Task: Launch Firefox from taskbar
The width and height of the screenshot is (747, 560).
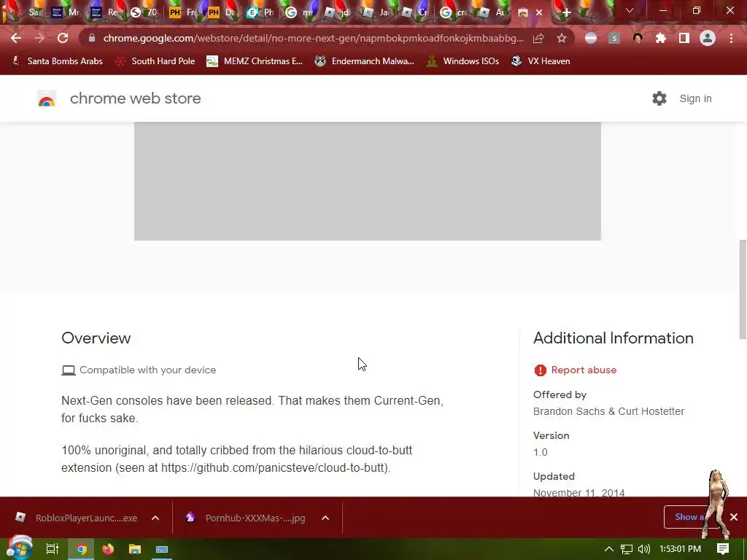Action: click(x=108, y=549)
